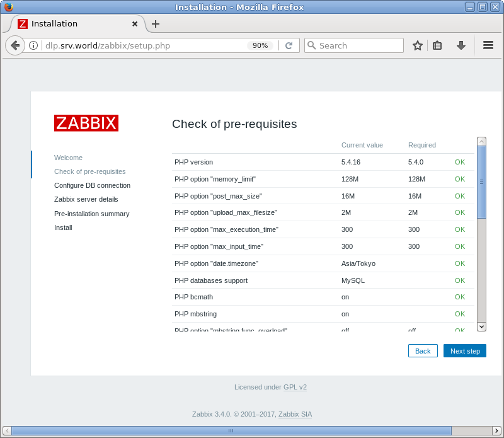
Task: Select the Installation browser tab
Action: 77,24
